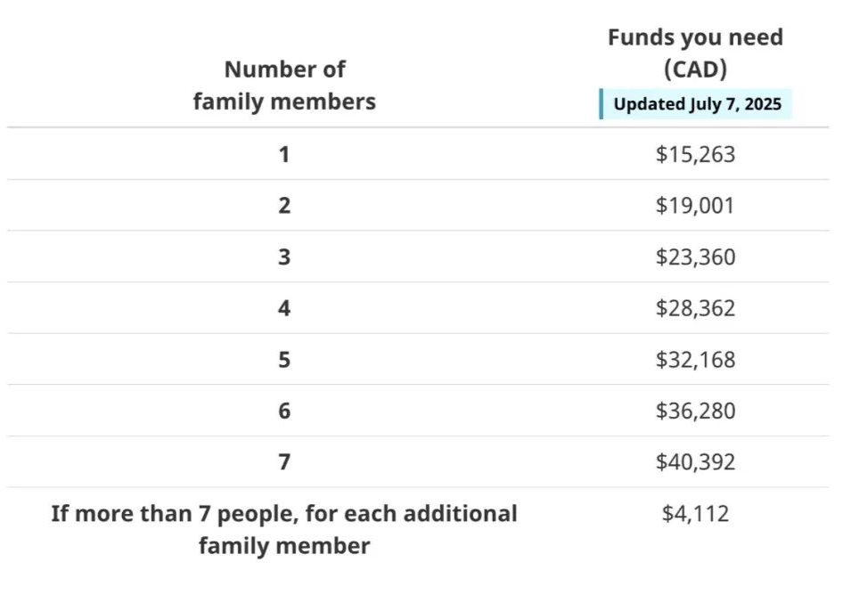Select the $40,392 amount

pos(695,461)
